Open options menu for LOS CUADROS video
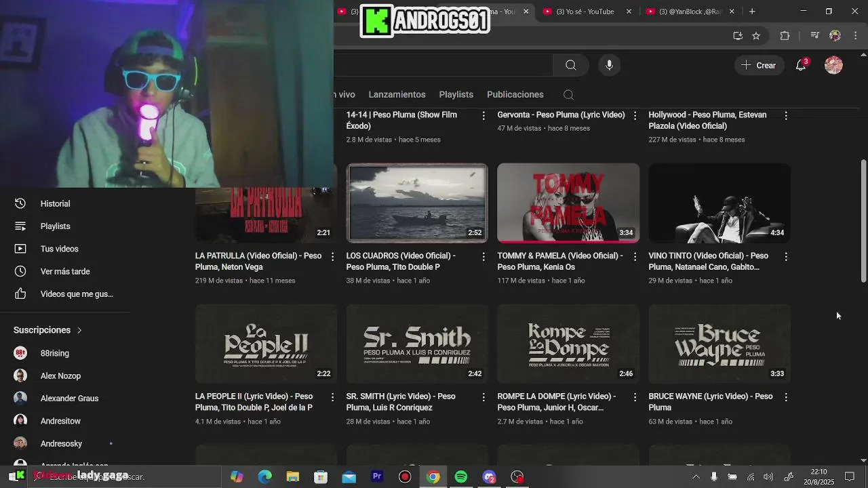 pyautogui.click(x=484, y=257)
